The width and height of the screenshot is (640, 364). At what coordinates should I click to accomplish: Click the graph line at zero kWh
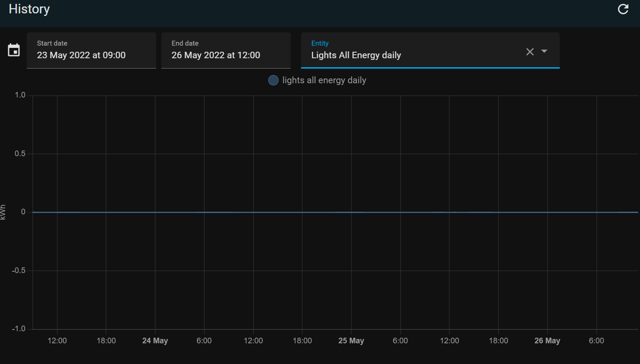(302, 212)
